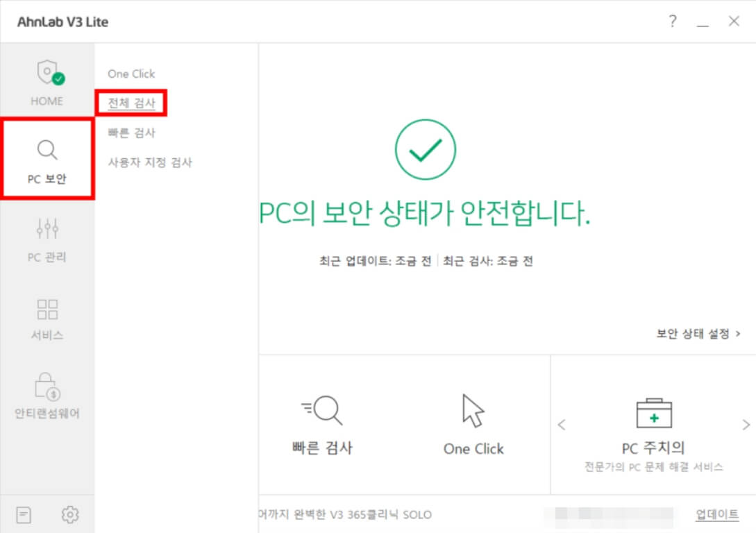Open PC 관리 from the sidebar
This screenshot has height=533, width=756.
47,239
